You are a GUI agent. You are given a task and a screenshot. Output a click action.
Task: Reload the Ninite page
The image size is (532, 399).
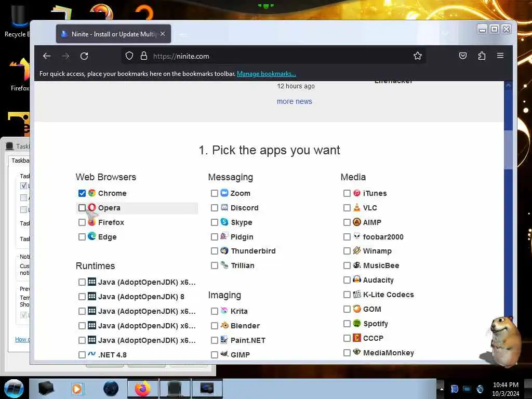click(84, 56)
